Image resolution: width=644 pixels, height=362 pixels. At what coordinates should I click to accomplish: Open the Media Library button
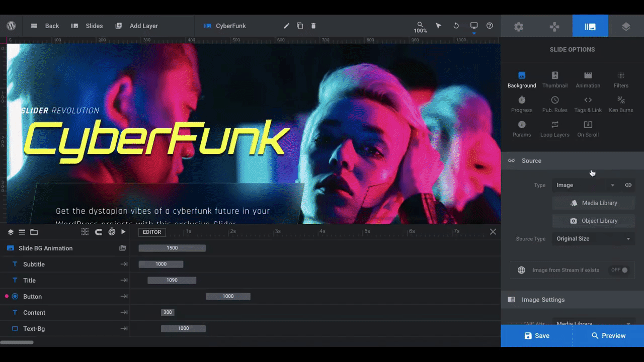click(x=594, y=203)
